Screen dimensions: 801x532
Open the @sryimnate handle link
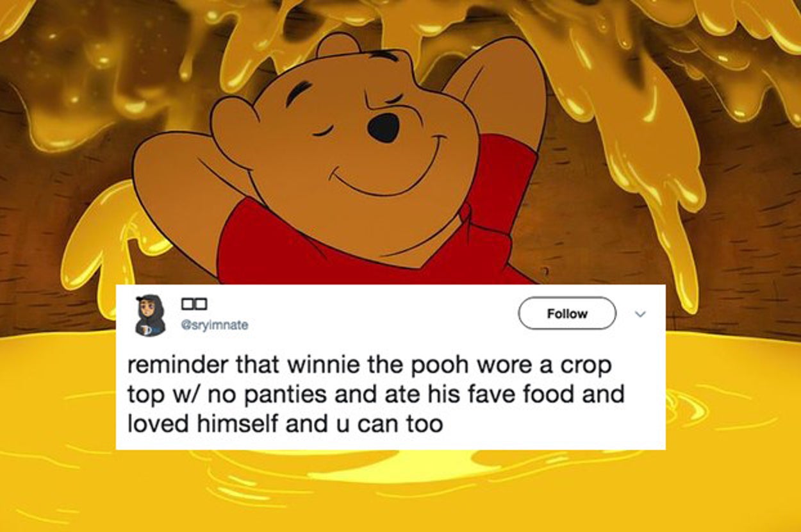pos(215,325)
